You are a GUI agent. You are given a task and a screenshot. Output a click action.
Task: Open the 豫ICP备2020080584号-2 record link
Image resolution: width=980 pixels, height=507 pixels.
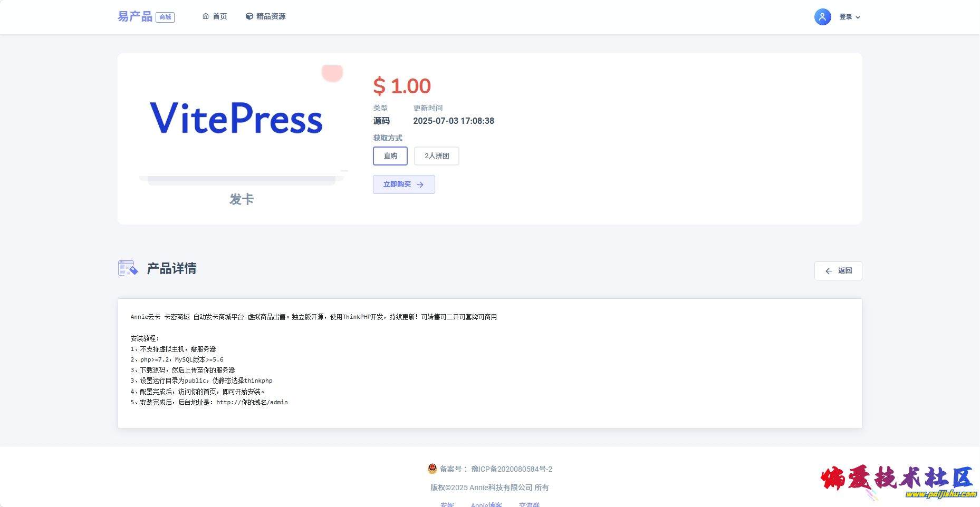[512, 469]
